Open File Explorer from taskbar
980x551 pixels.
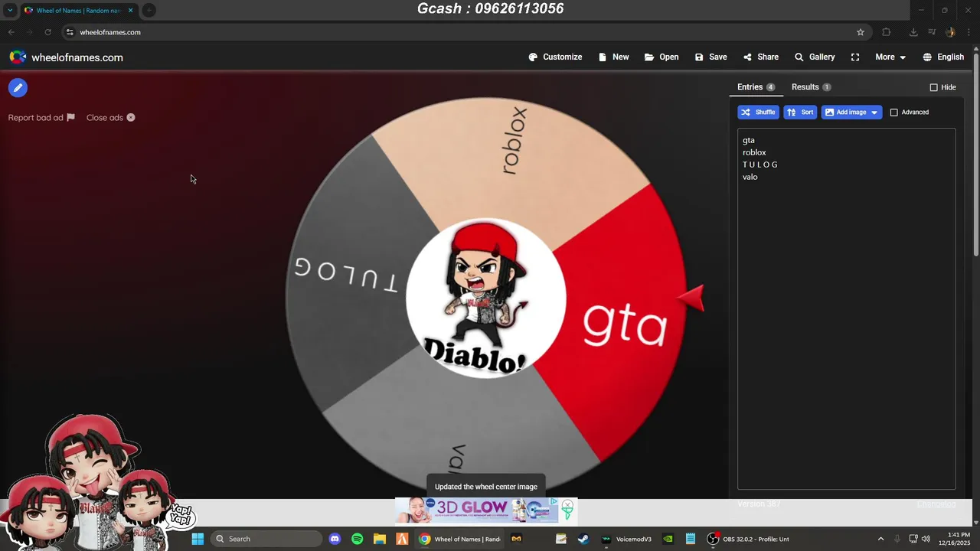pos(380,539)
